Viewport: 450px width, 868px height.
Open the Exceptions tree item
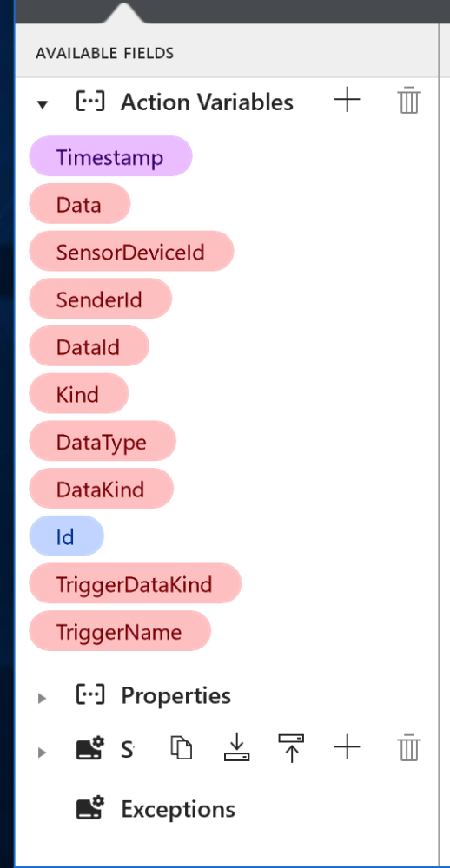[178, 809]
